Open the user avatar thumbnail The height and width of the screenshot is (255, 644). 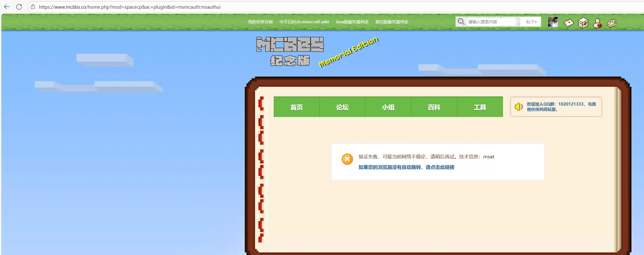pos(553,22)
